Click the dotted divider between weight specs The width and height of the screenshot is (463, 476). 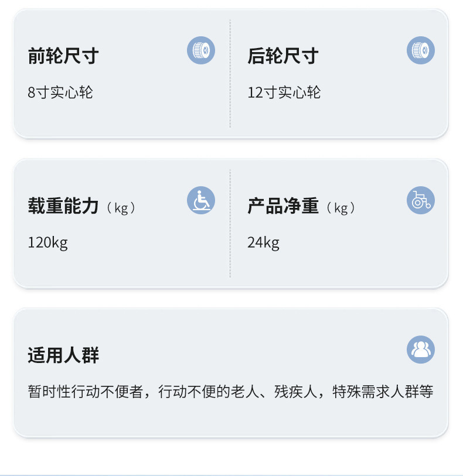(x=230, y=223)
